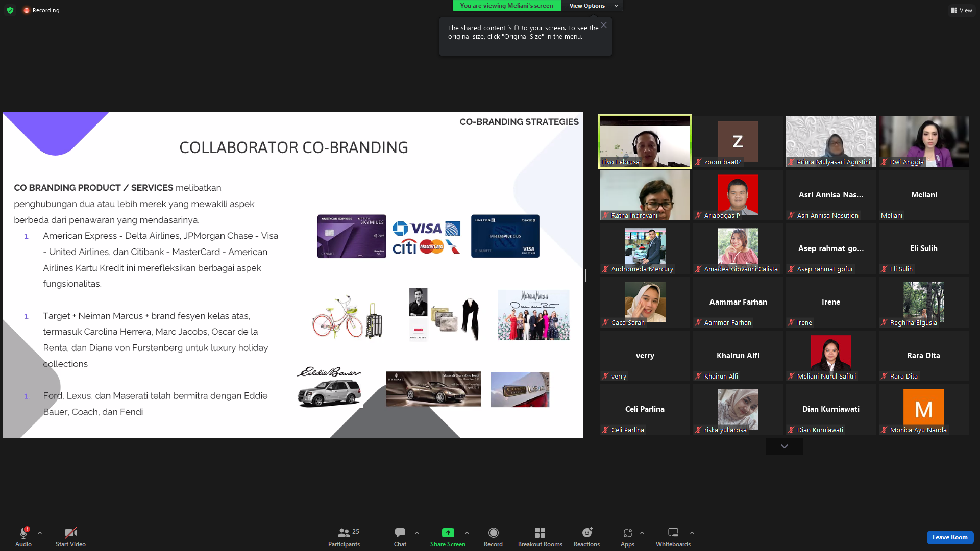The image size is (980, 551).
Task: Select Reghina Elgusia's participant tile
Action: 924,302
